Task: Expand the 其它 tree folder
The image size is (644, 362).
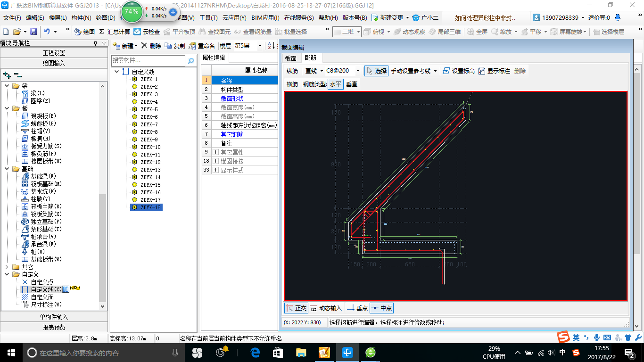Action: coord(7,267)
